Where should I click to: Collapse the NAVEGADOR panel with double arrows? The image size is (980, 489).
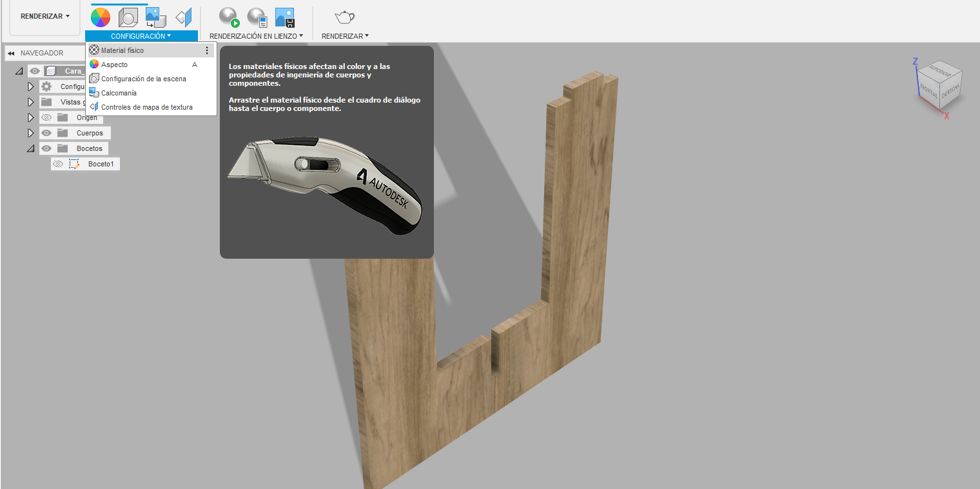[10, 52]
